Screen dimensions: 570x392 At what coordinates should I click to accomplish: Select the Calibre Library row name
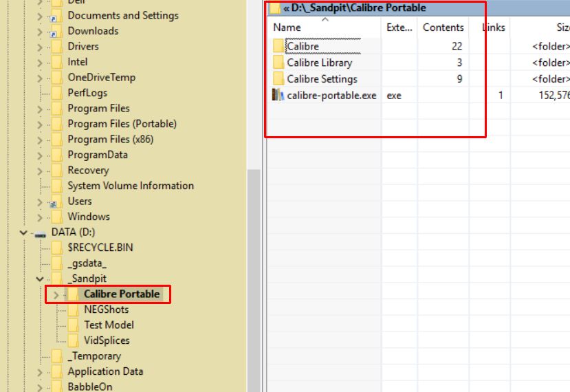(x=320, y=63)
